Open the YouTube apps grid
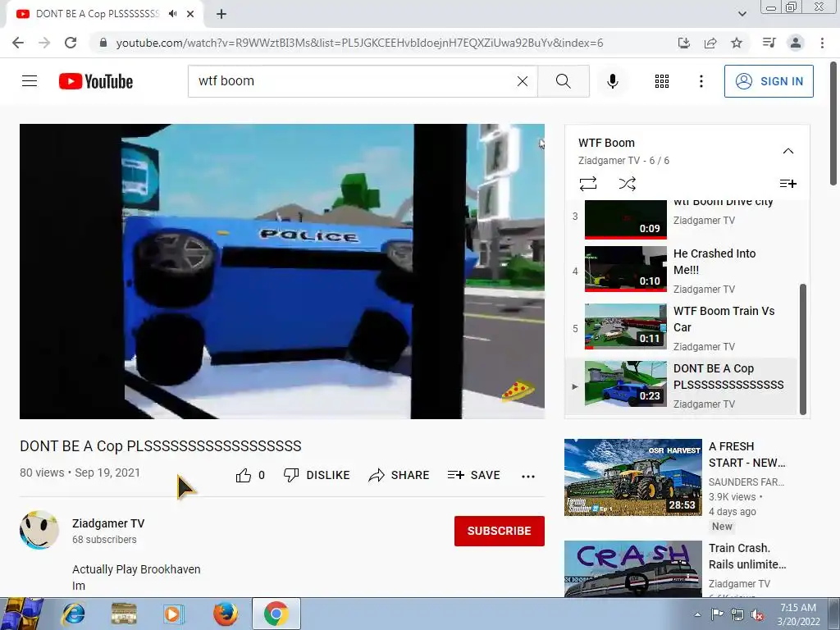The width and height of the screenshot is (840, 630). [x=662, y=81]
